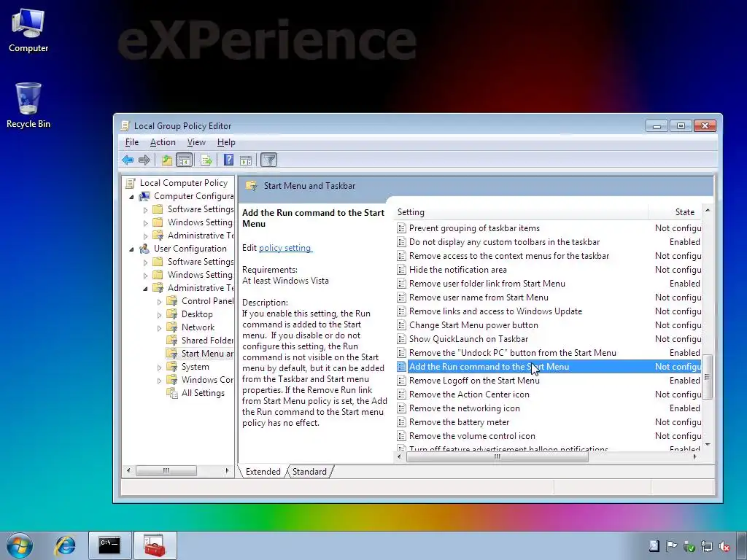Click the Export List toolbar icon
747x560 pixels.
[206, 160]
